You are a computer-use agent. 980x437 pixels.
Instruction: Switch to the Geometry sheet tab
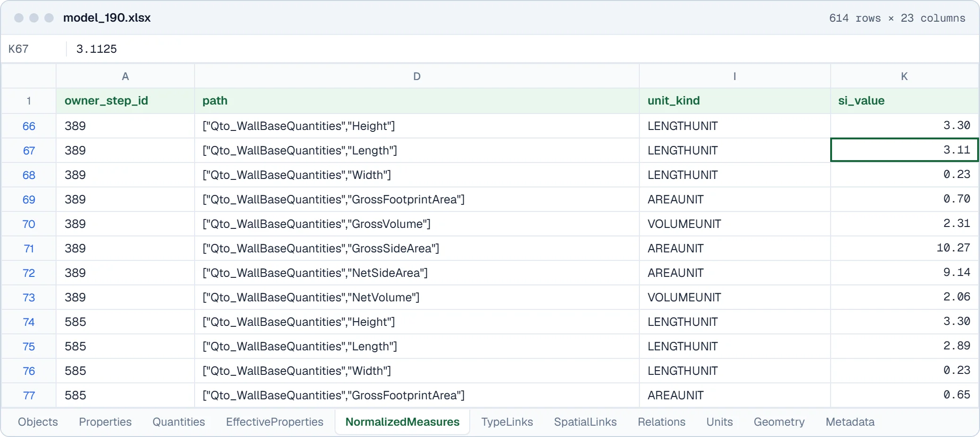point(779,422)
